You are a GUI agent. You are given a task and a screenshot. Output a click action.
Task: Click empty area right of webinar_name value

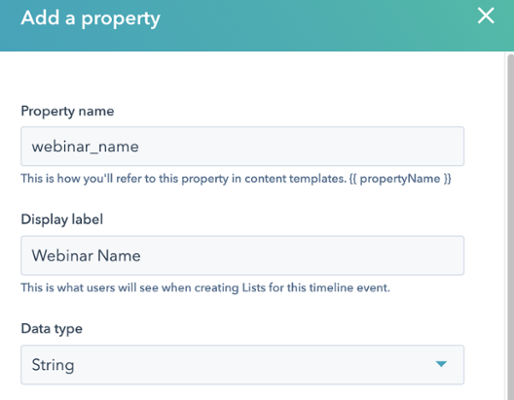click(300, 146)
